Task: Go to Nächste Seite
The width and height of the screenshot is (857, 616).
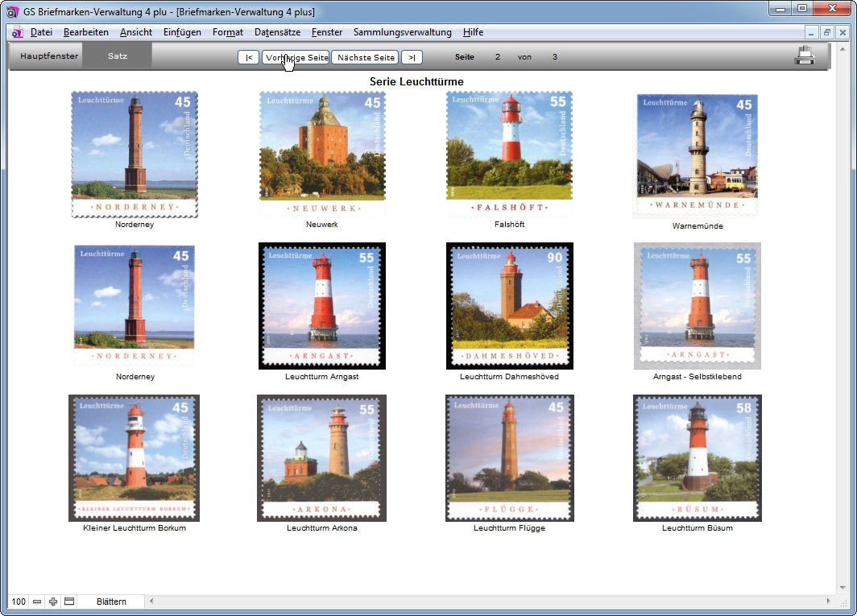Action: 365,57
